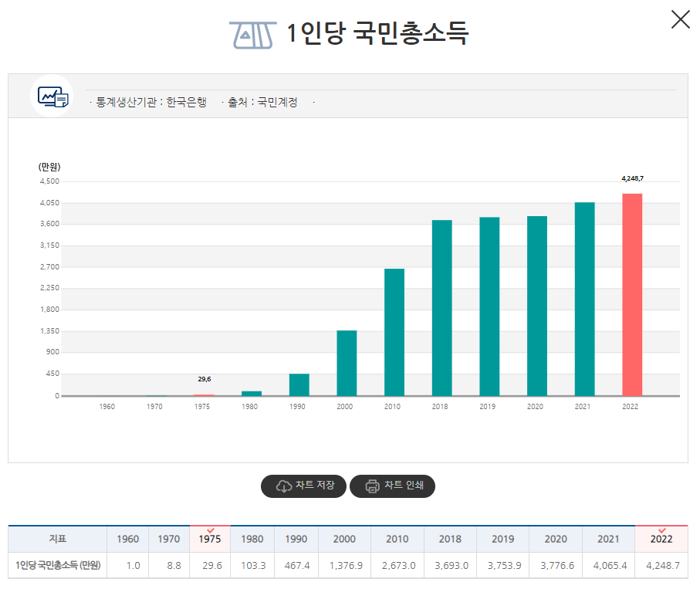
Task: Select the highlighted 1975 table header
Action: coord(210,539)
